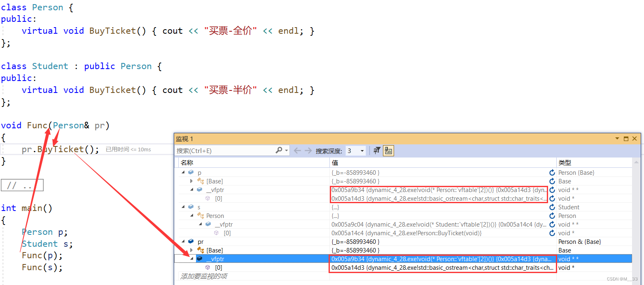Click value 0x005a14c4 Person::BuyTicket(void)
This screenshot has height=285, width=644.
406,233
